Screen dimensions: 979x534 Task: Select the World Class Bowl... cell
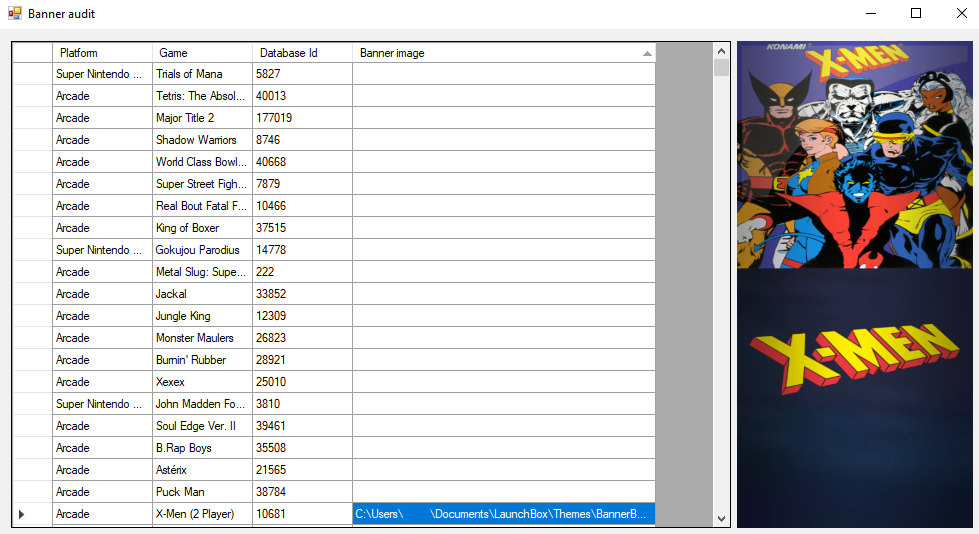coord(202,162)
